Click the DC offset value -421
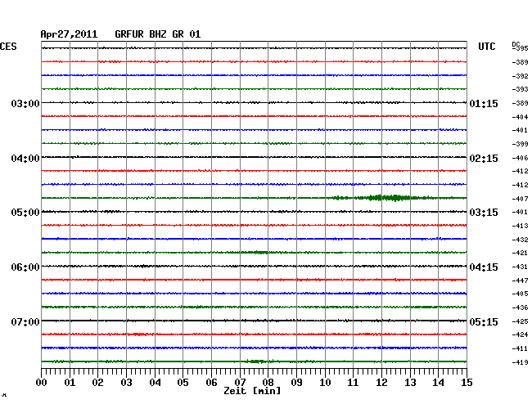The height and width of the screenshot is (404, 532). pos(520,253)
